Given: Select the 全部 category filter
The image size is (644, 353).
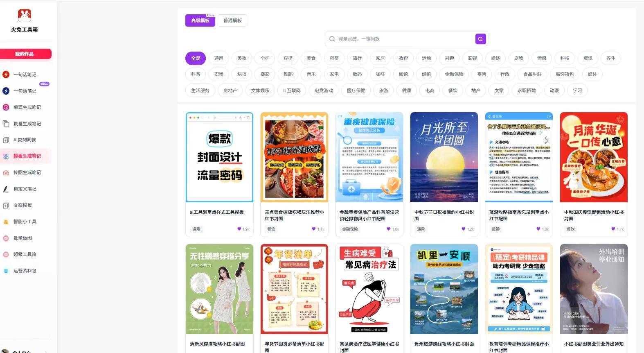Looking at the screenshot, I should (196, 58).
